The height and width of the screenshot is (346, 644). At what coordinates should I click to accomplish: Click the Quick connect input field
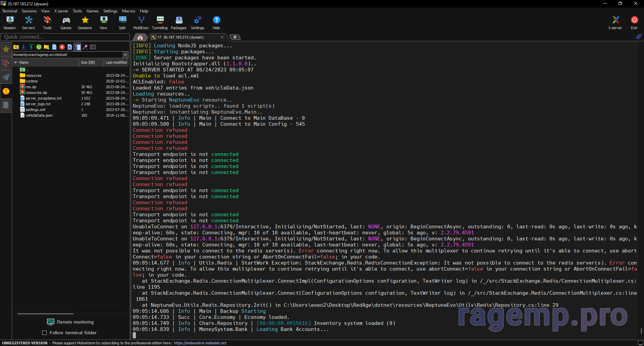coord(65,37)
